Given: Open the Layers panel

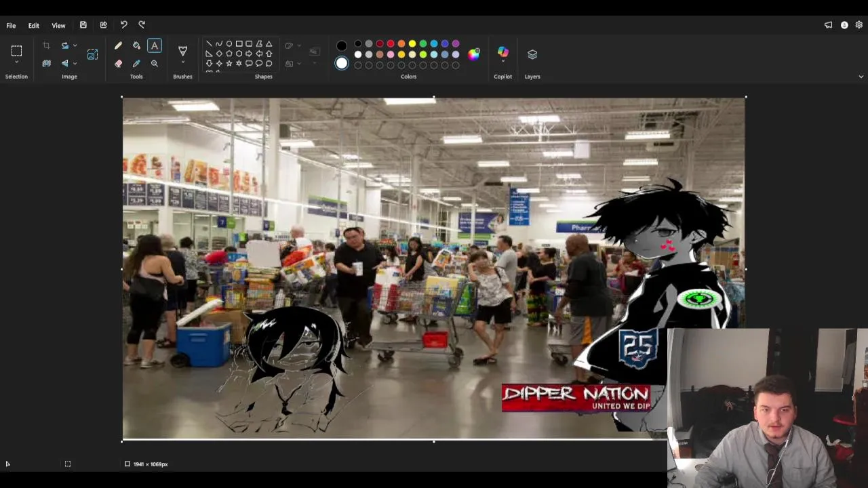Looking at the screenshot, I should [x=532, y=54].
